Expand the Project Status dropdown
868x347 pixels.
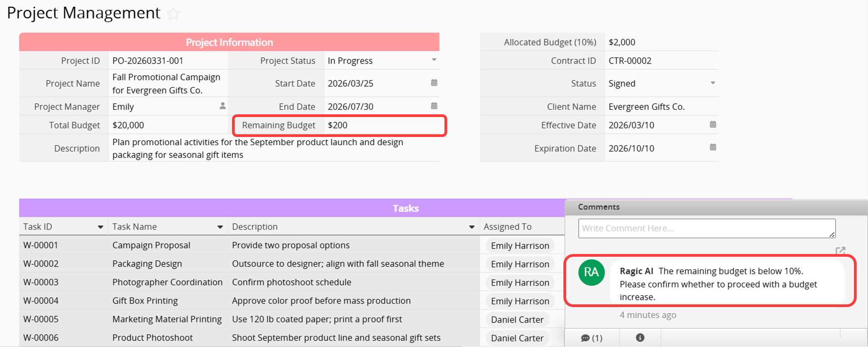point(434,60)
